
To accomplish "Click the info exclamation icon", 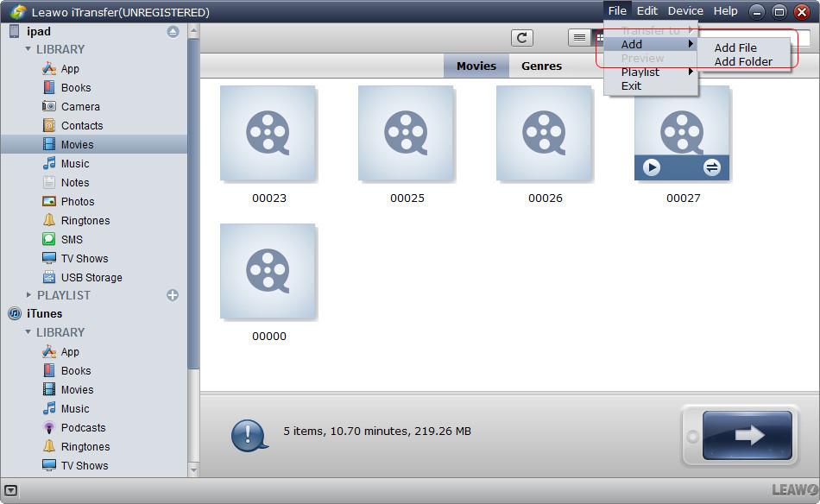I will pos(249,435).
